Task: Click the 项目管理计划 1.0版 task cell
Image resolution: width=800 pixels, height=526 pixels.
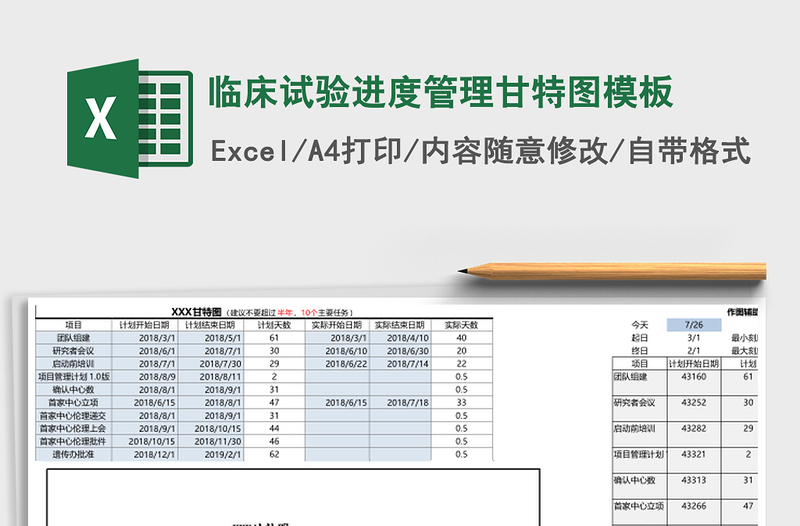Action: pyautogui.click(x=74, y=377)
